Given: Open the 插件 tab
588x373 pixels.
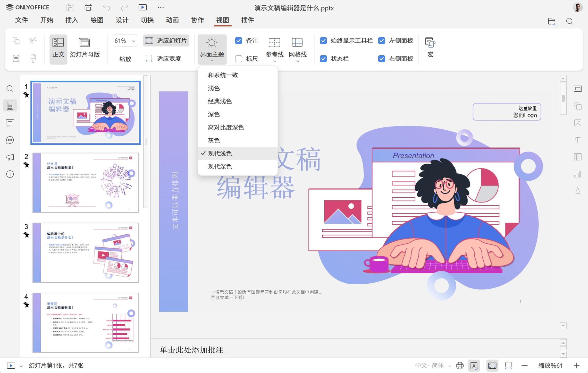Looking at the screenshot, I should point(248,20).
